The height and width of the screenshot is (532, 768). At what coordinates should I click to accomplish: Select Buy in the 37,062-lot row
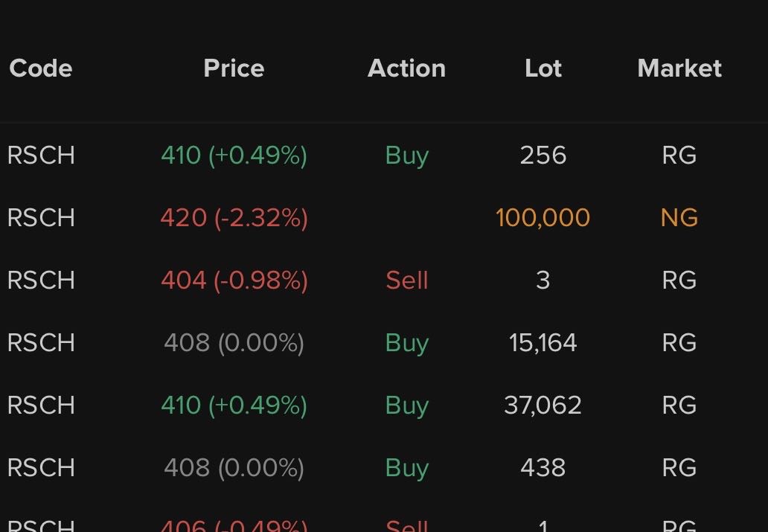pos(407,406)
